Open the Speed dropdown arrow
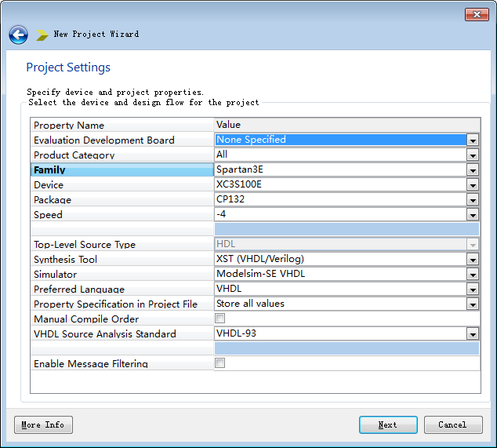497x448 pixels. click(473, 215)
